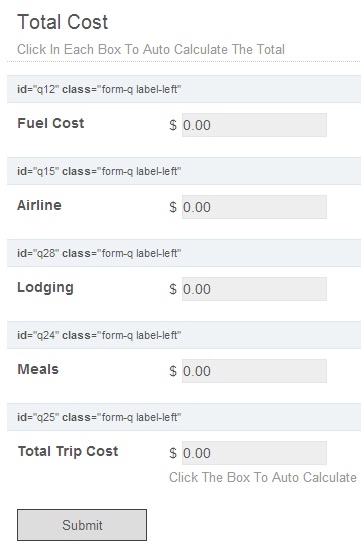The image size is (361, 550).
Task: Click the Airline amount field
Action: [x=254, y=207]
